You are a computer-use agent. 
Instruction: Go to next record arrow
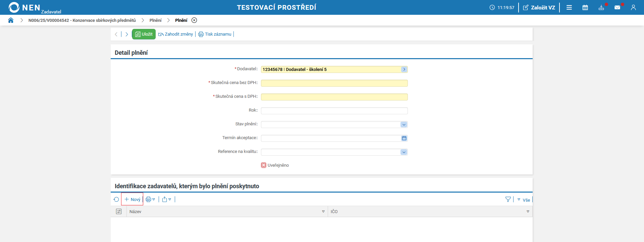pyautogui.click(x=127, y=34)
